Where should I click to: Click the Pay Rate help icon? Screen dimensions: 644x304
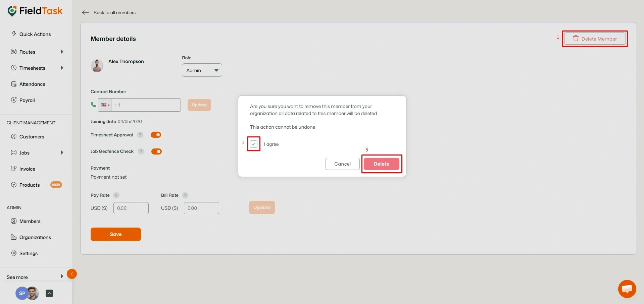point(116,195)
